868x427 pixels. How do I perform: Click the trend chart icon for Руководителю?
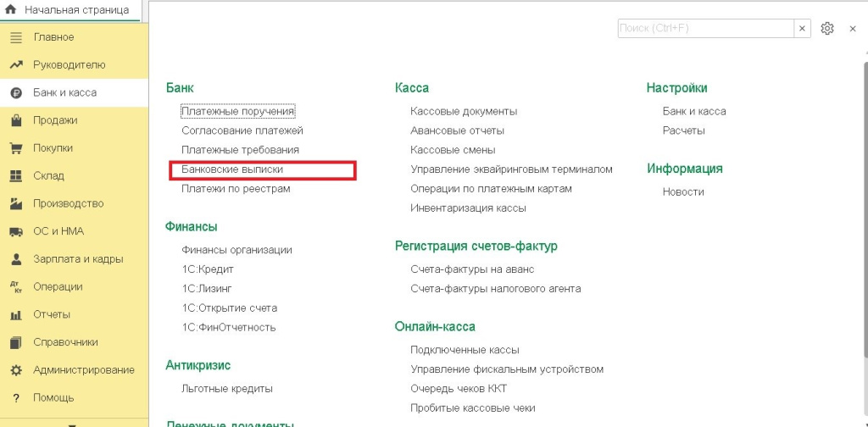tap(16, 65)
